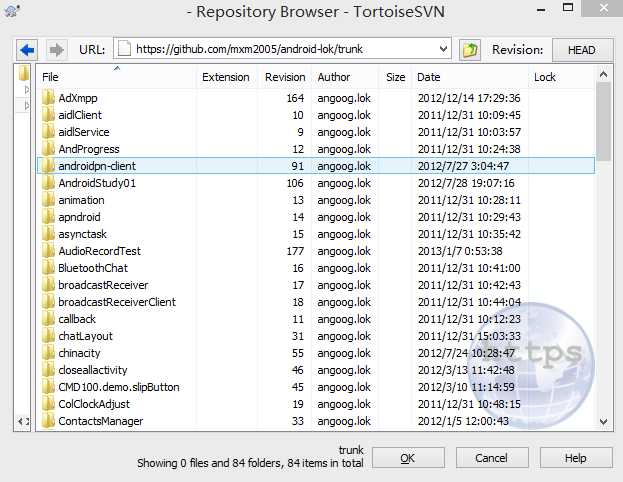Click the folder icon of AndroidStudy01
Image resolution: width=623 pixels, height=482 pixels.
pos(48,183)
